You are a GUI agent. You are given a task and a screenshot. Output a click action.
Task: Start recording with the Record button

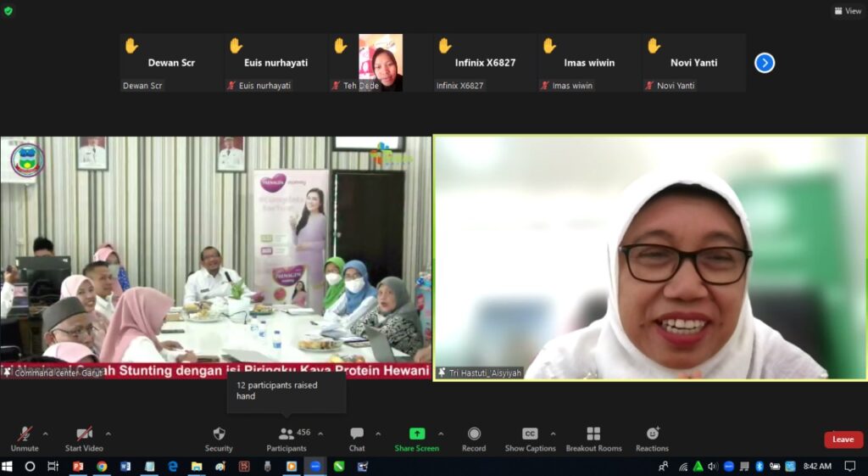[x=474, y=438]
